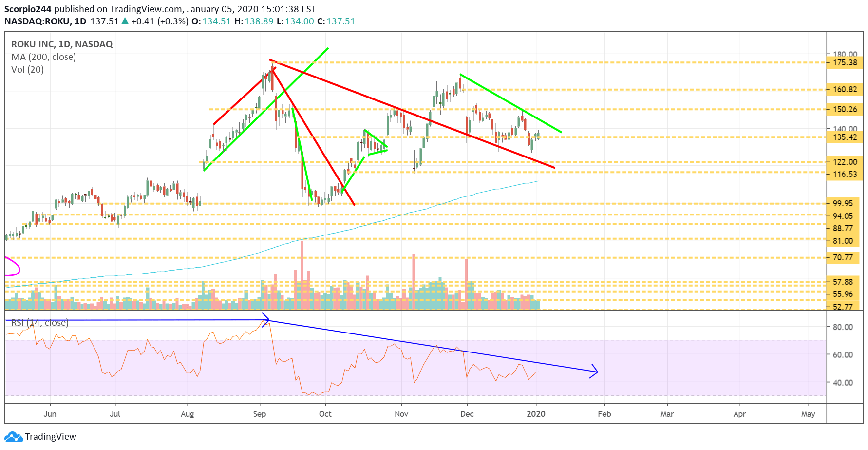
Task: Click the Nov label on time axis
Action: [401, 414]
